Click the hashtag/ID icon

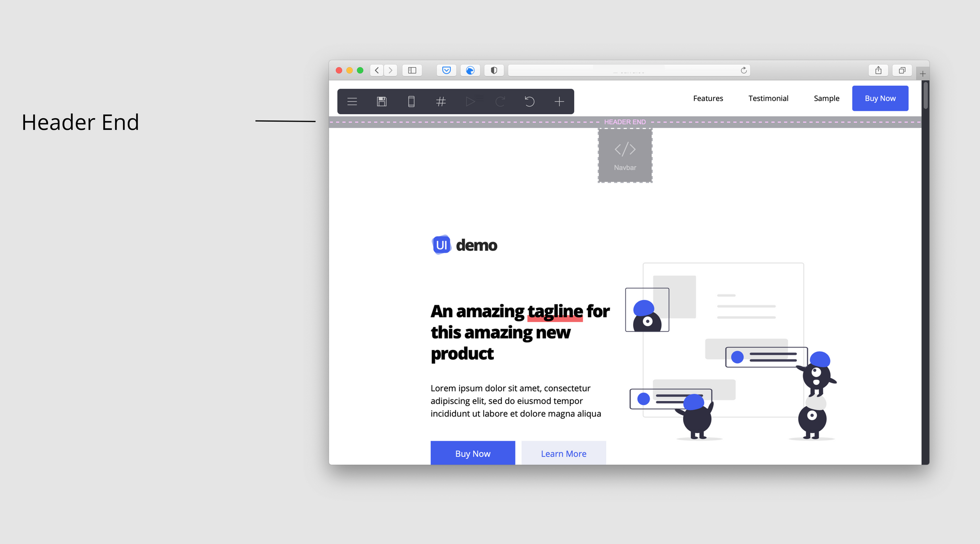coord(440,101)
